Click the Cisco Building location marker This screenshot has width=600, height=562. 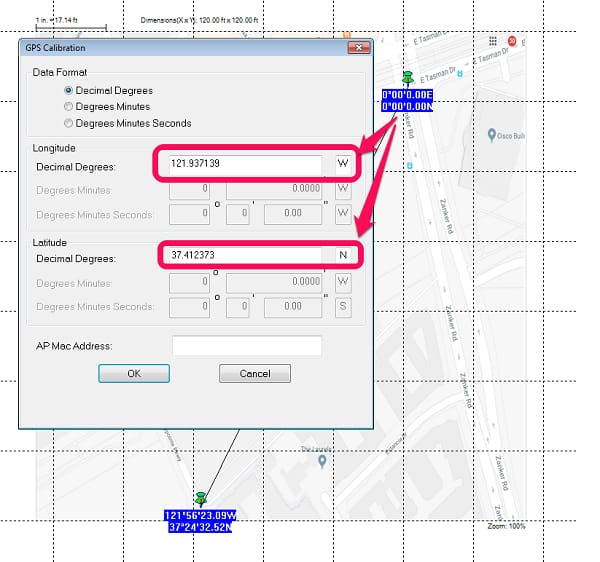pos(491,134)
